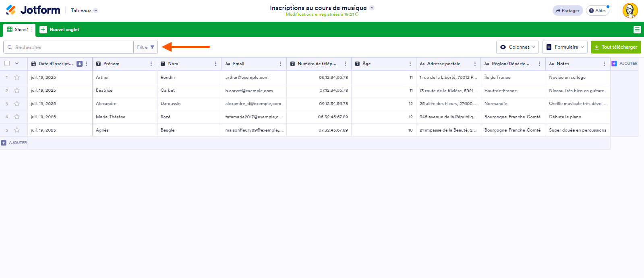
Task: Click Tout télécharger button
Action: click(616, 47)
